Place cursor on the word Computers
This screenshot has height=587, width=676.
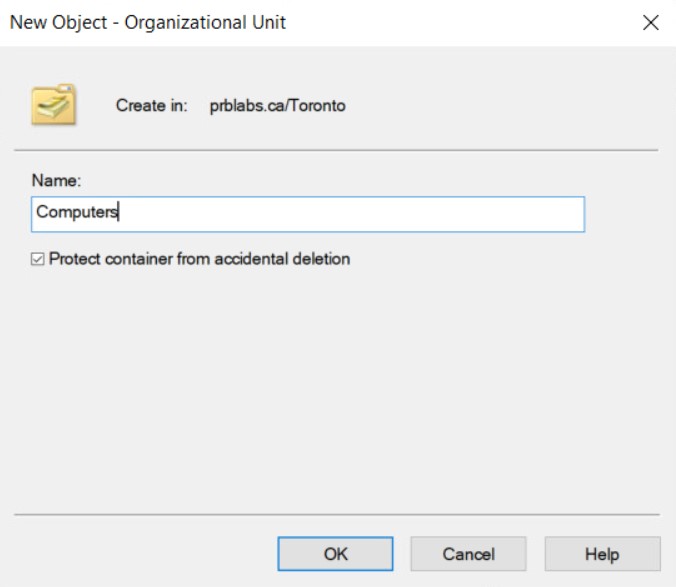pos(76,213)
